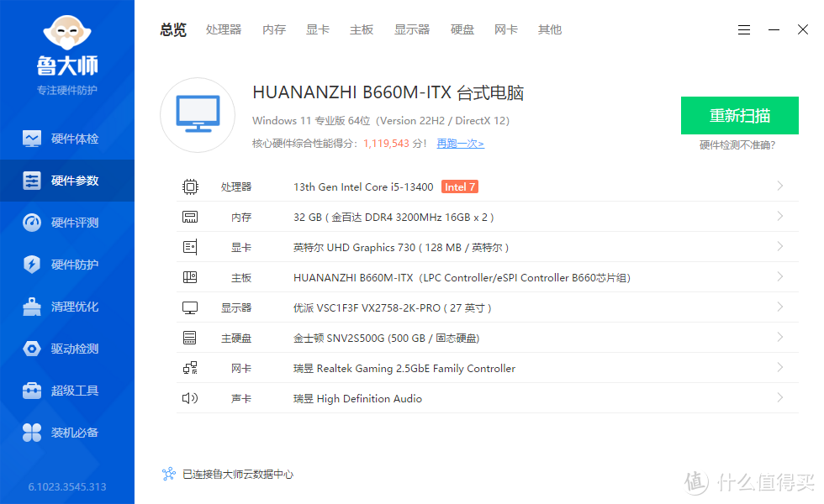
Task: Expand the 主硬盘 row chevron
Action: pos(780,337)
